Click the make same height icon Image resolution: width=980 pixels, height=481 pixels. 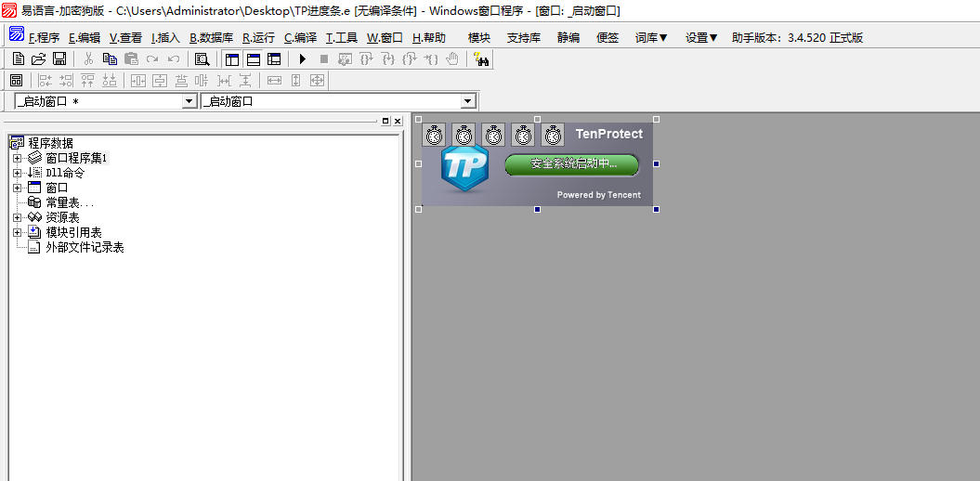296,80
